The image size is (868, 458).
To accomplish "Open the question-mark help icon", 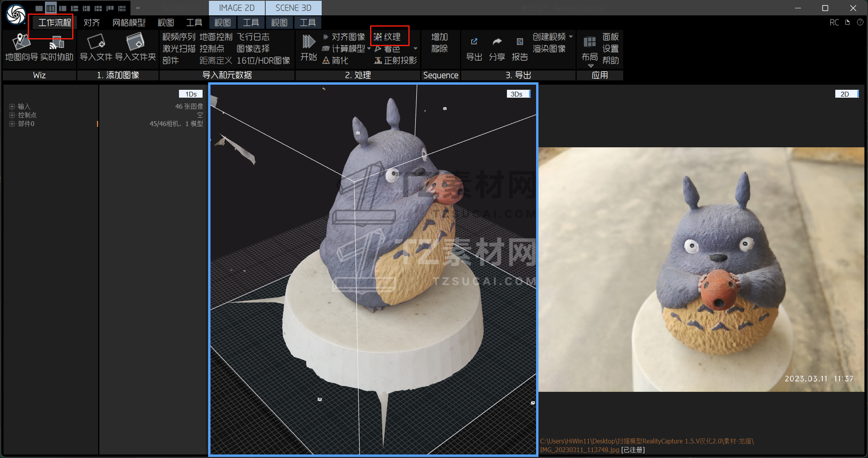I will pos(860,22).
